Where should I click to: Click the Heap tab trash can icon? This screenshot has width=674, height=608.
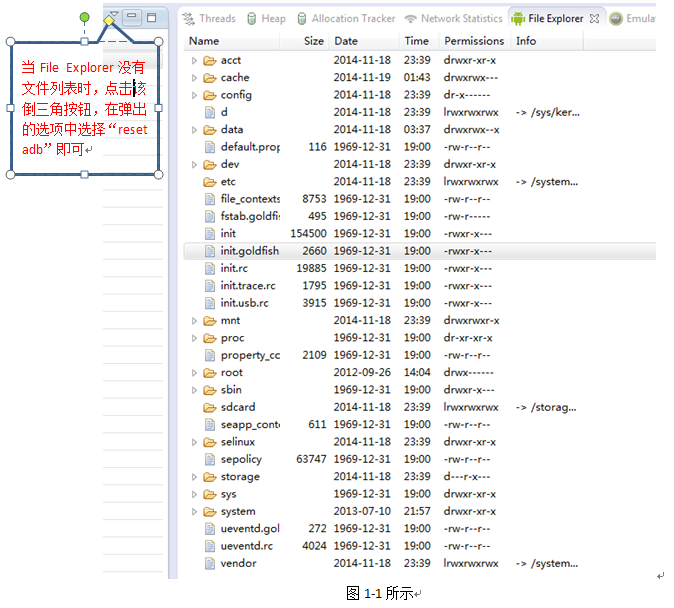click(252, 18)
